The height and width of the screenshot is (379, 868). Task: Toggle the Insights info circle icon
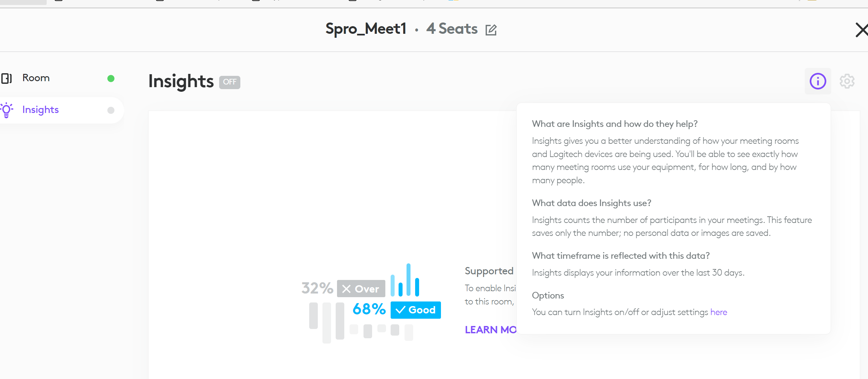(x=817, y=81)
